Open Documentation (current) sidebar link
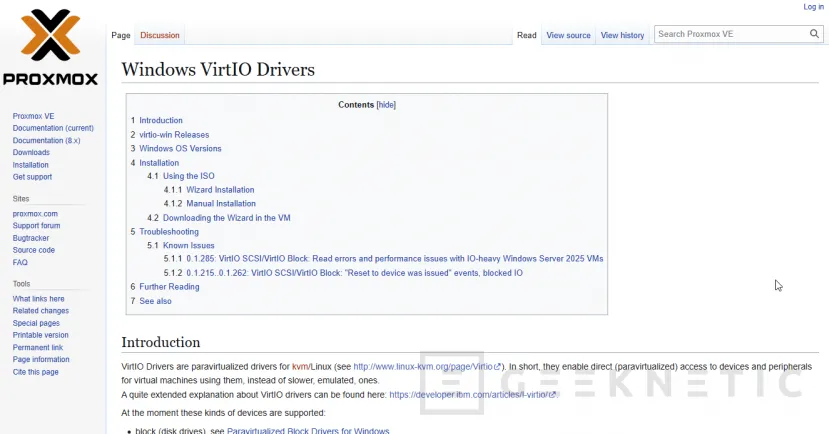Screen dimensions: 829x434 coord(53,128)
